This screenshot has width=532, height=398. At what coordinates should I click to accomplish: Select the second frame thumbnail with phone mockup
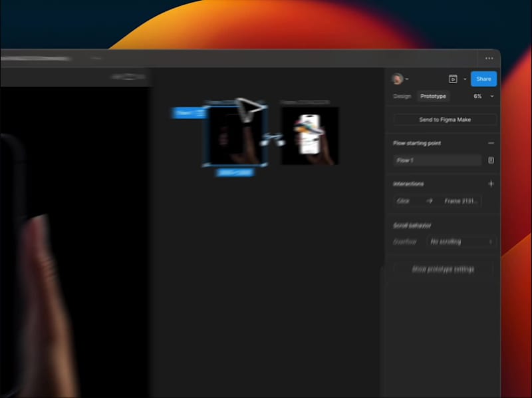(310, 136)
